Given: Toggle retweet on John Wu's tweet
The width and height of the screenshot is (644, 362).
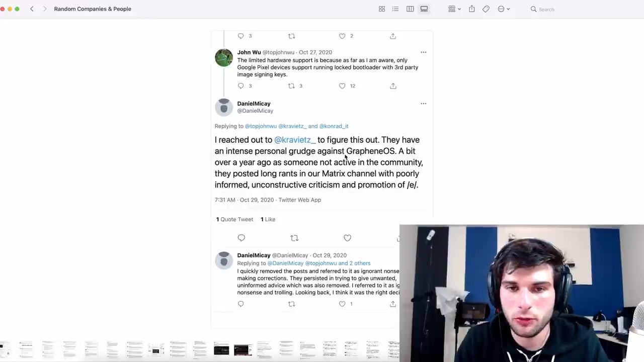Looking at the screenshot, I should tap(291, 86).
